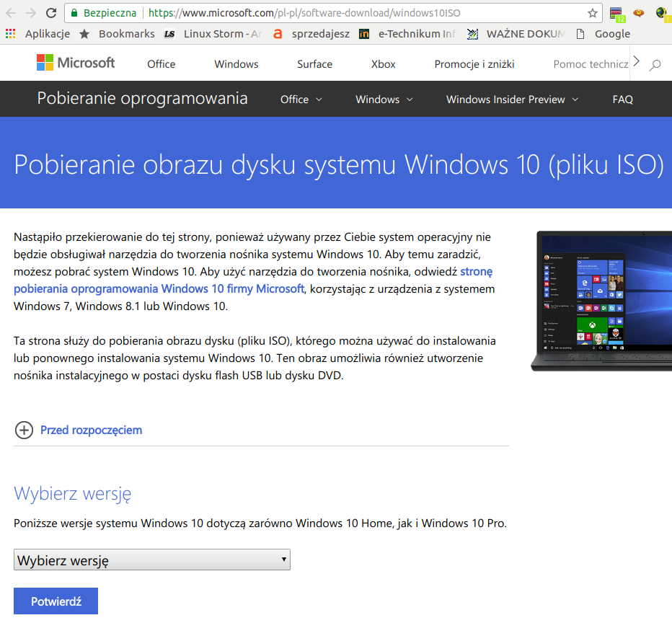Click the Potwierdź button
This screenshot has height=623, width=672.
point(56,601)
